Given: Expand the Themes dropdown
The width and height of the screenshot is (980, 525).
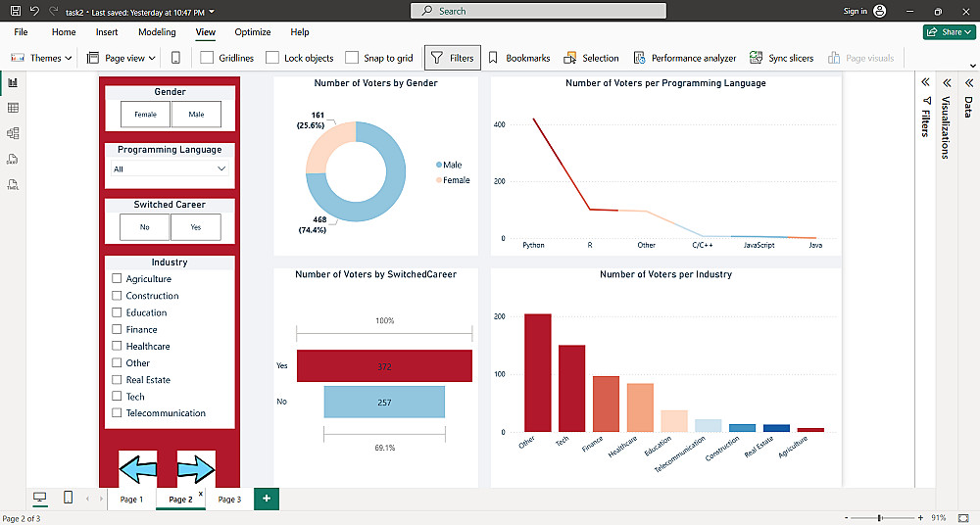Looking at the screenshot, I should 41,58.
